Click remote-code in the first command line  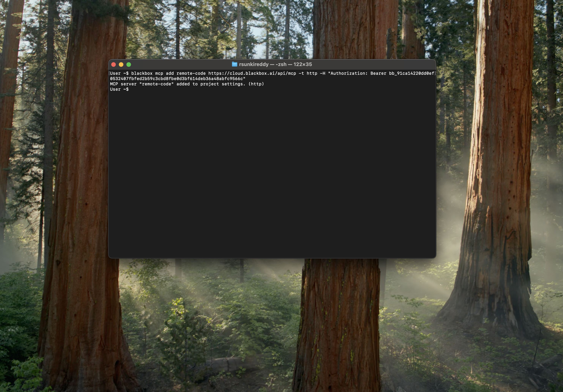click(x=191, y=73)
